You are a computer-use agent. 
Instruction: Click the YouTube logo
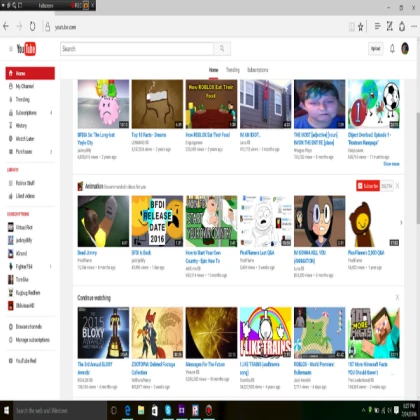click(x=26, y=49)
